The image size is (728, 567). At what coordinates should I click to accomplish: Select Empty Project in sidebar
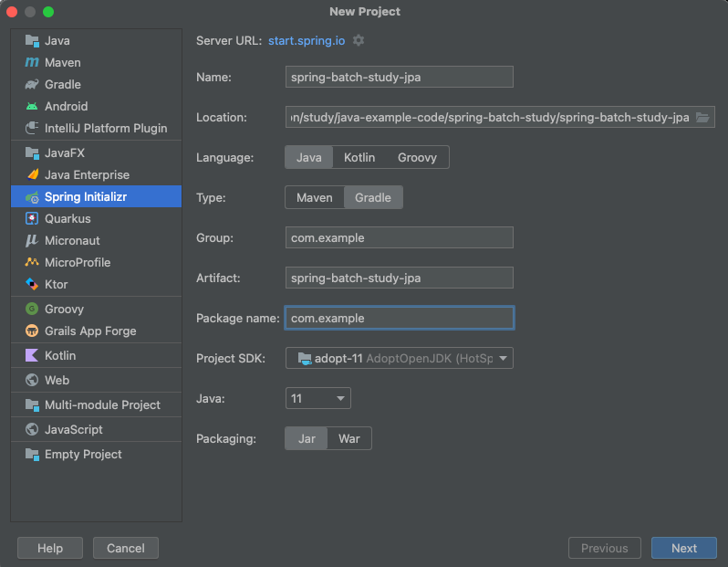(96, 454)
